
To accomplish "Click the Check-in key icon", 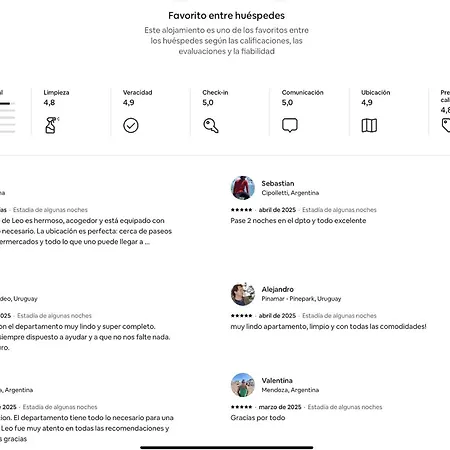I will (x=211, y=126).
